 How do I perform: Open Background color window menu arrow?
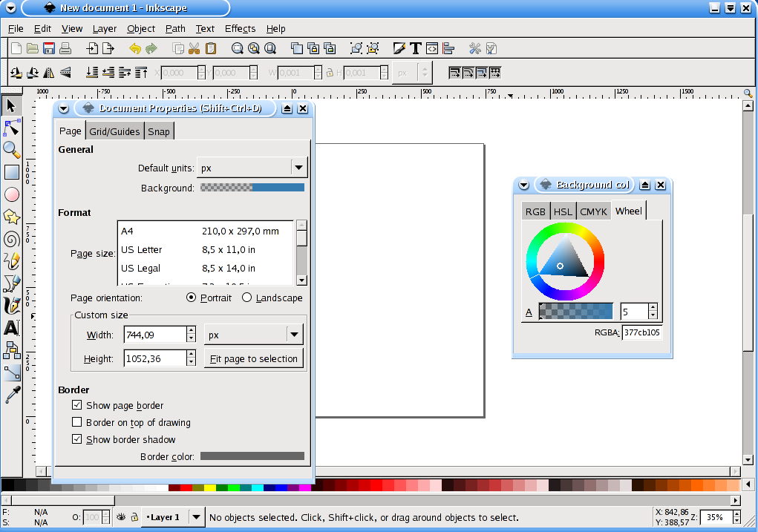[523, 185]
